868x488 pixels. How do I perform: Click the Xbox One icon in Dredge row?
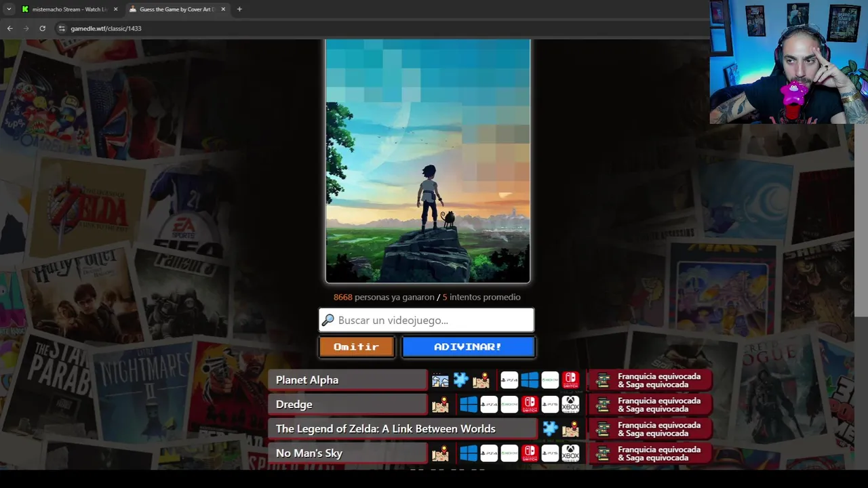coord(509,405)
